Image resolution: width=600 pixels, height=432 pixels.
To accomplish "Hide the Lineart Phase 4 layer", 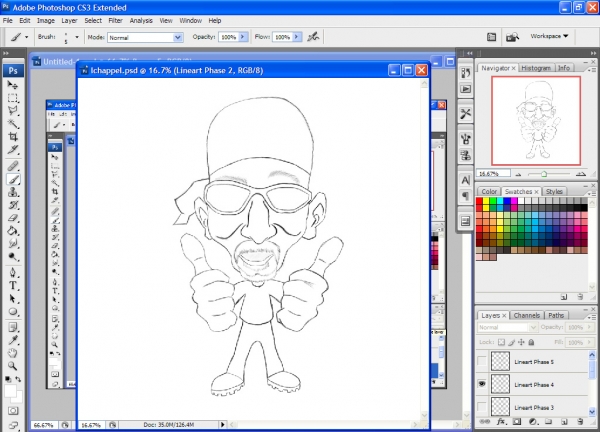I will (x=482, y=384).
